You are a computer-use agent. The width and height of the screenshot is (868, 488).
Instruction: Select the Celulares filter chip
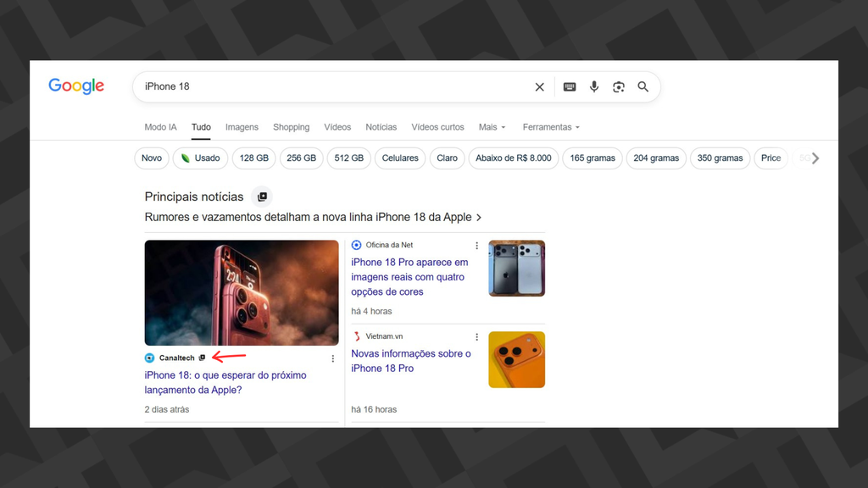click(400, 158)
